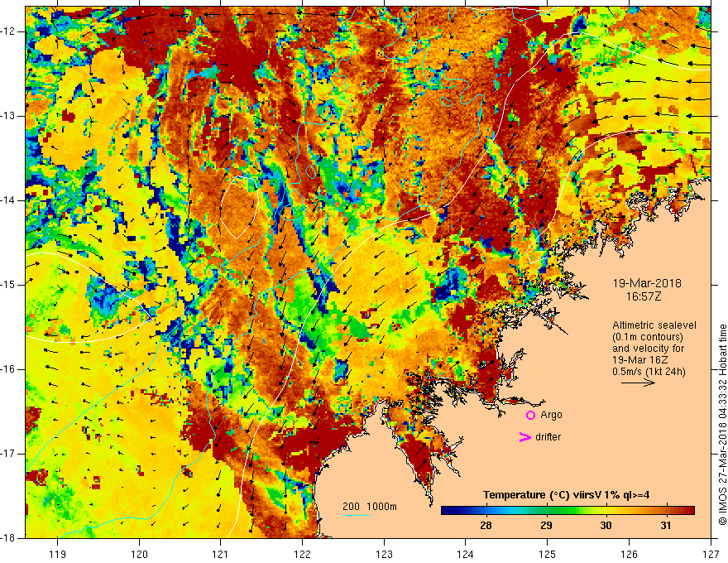This screenshot has width=728, height=563.
Task: Click the longitude axis label '125'
Action: tap(548, 554)
